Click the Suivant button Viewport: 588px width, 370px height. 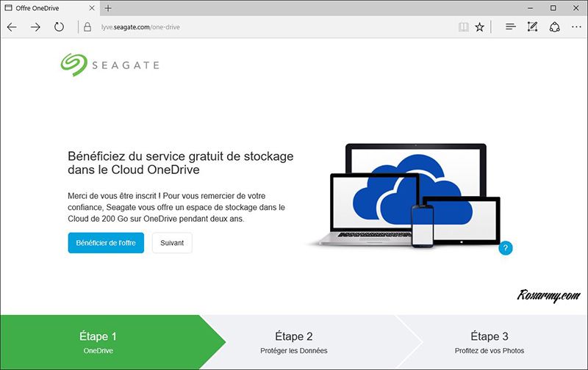click(x=172, y=243)
